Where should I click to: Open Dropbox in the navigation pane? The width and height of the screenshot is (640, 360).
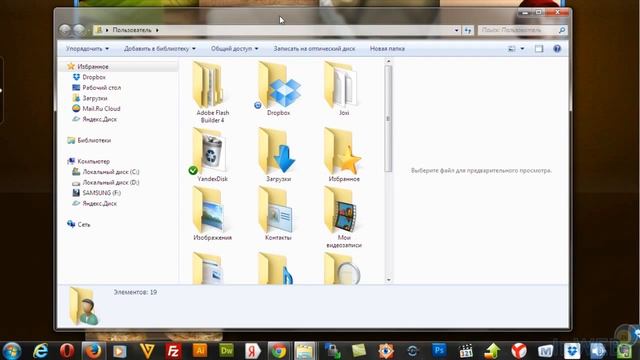click(x=94, y=77)
